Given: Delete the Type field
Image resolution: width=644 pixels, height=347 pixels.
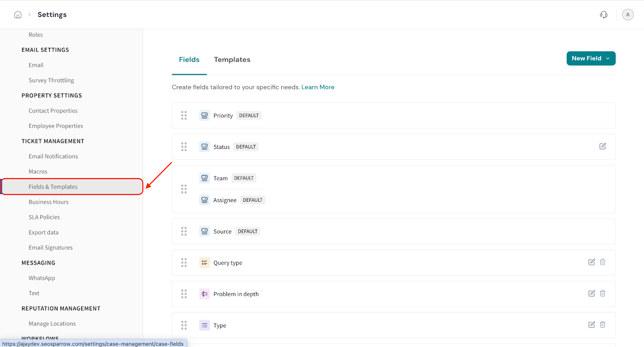Looking at the screenshot, I should tap(603, 325).
